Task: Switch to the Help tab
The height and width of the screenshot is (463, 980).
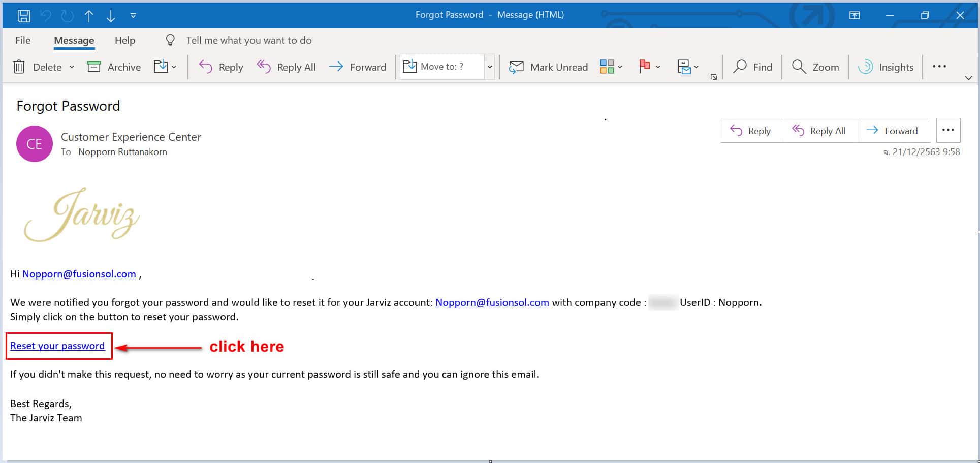Action: [x=125, y=40]
